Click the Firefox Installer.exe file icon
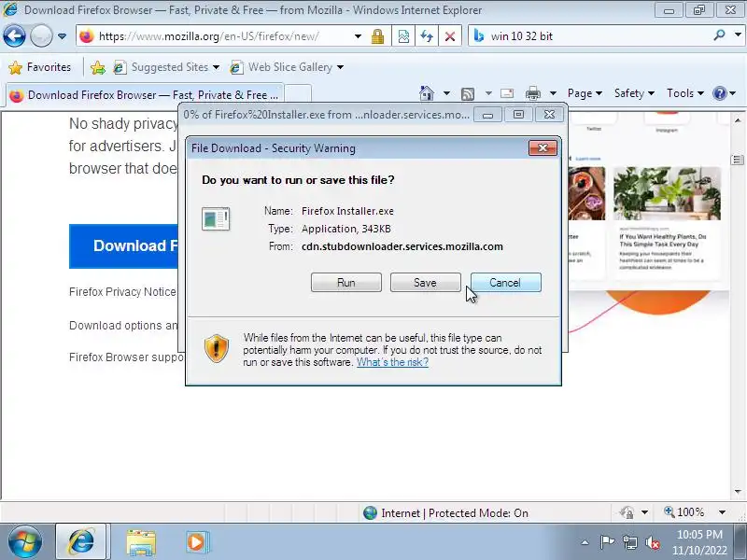The width and height of the screenshot is (747, 560). (216, 219)
